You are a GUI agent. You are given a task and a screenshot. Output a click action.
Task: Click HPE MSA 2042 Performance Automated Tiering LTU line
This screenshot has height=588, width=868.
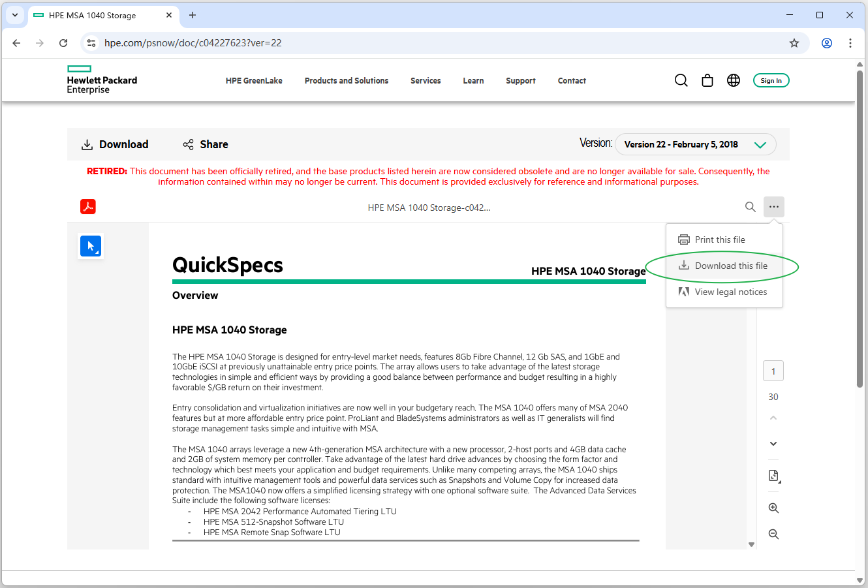pos(300,512)
